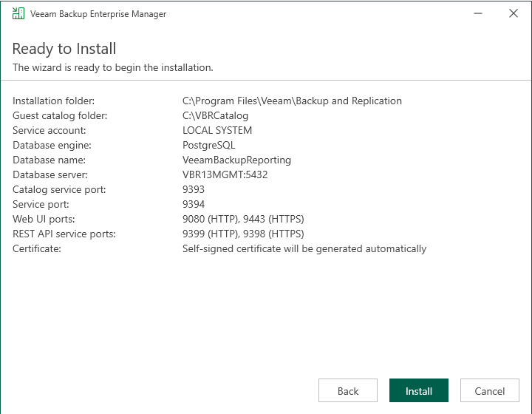Click the VBR13MGMT:5432 database server value
This screenshot has height=414, width=532.
click(x=225, y=174)
